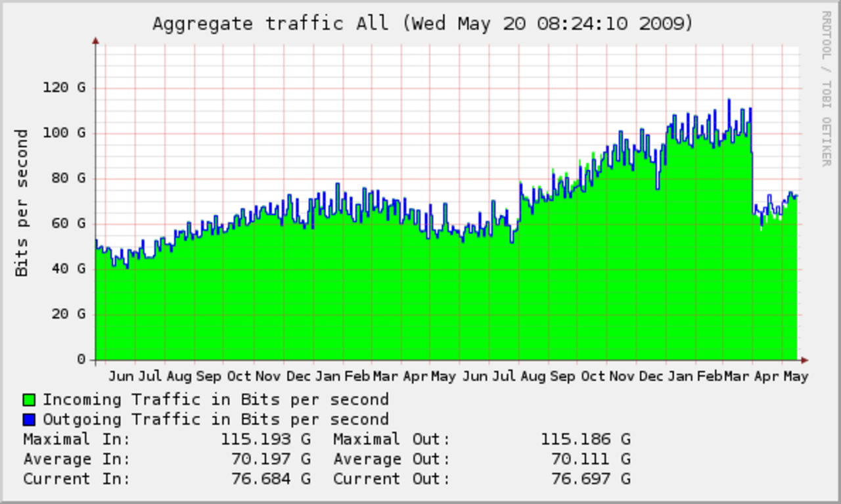
Task: Click the '120 G' Y-axis label
Action: pos(64,87)
